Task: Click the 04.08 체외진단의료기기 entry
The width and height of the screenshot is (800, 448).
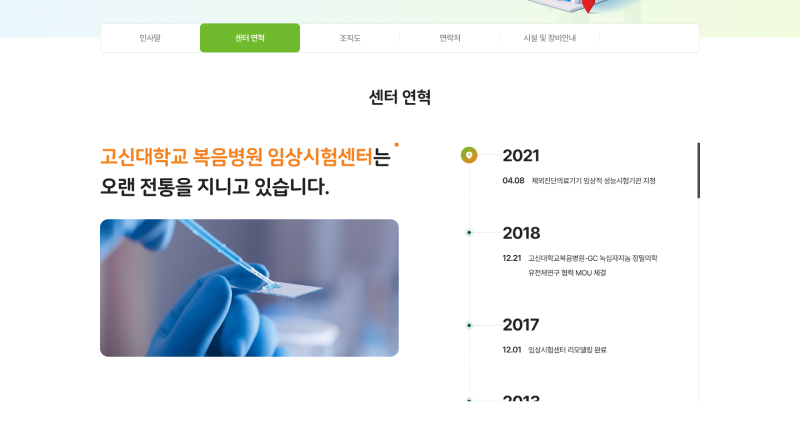Action: [x=579, y=181]
